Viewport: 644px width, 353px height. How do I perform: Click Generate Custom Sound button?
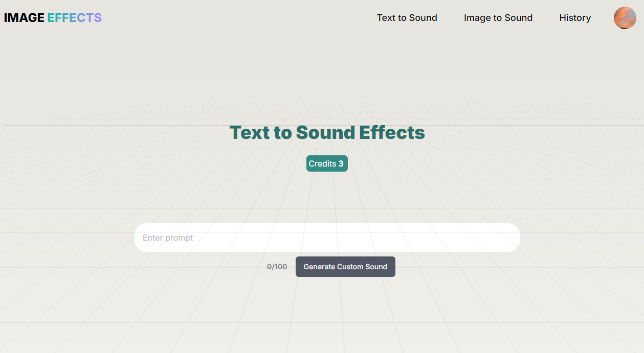point(345,267)
